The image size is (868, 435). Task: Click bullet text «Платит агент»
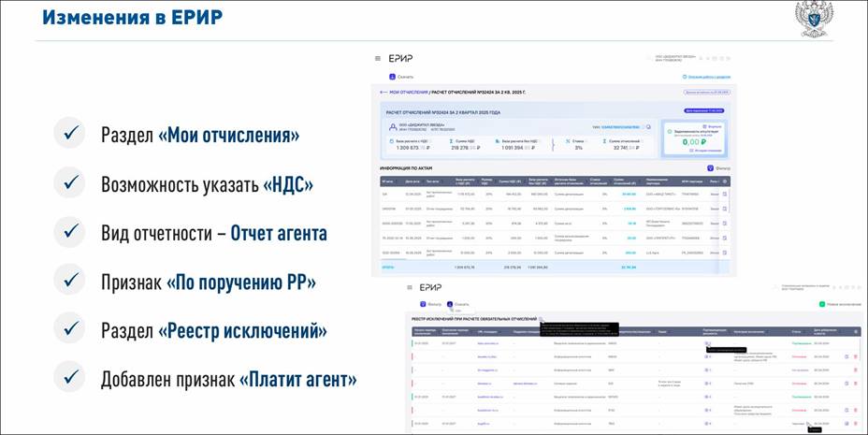[x=297, y=380]
